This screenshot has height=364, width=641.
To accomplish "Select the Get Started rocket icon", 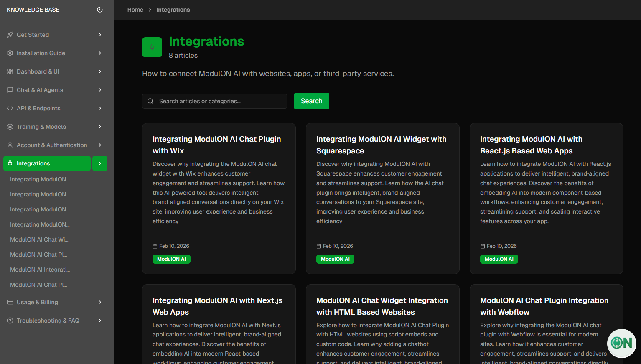I will (x=10, y=35).
